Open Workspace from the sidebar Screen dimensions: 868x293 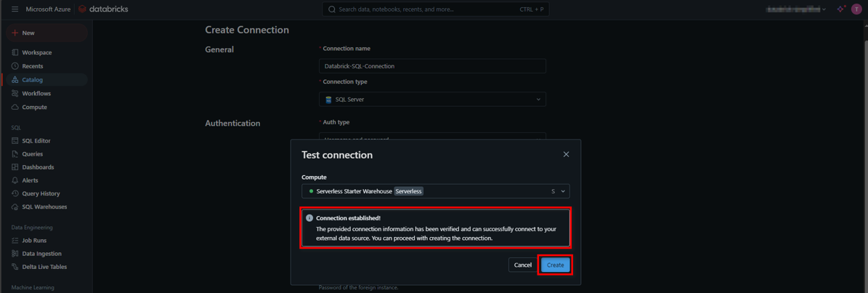pos(36,52)
